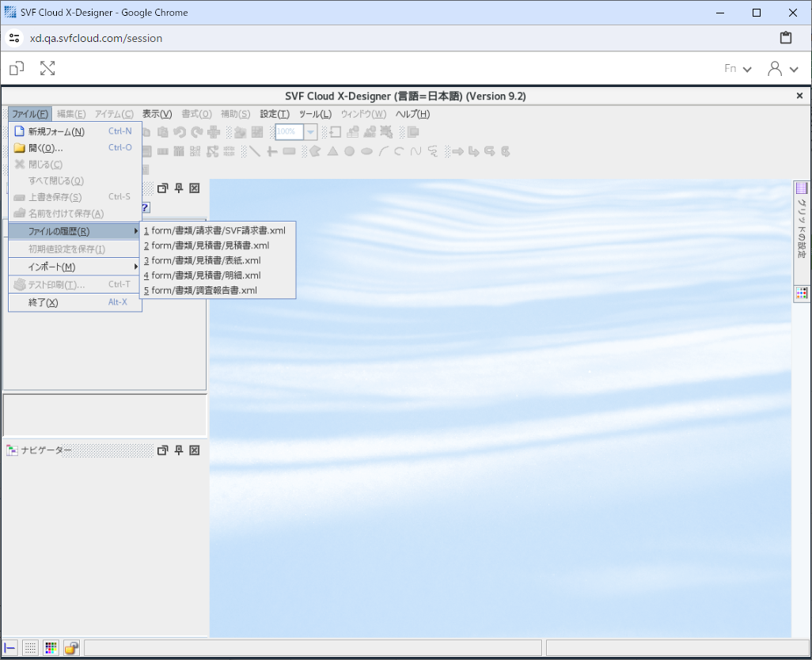Select the polygon shape tool
This screenshot has height=660, width=812.
coord(315,151)
